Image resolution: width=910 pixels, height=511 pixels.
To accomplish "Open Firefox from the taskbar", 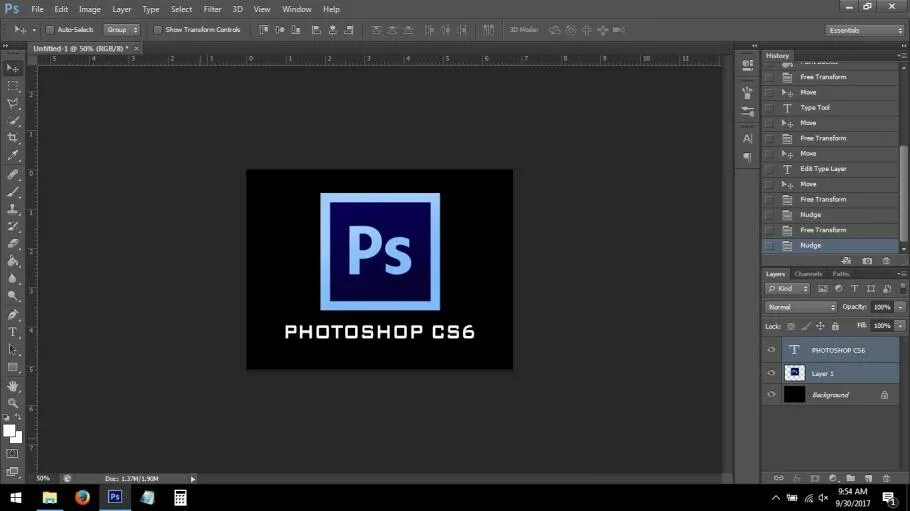I will coord(82,498).
